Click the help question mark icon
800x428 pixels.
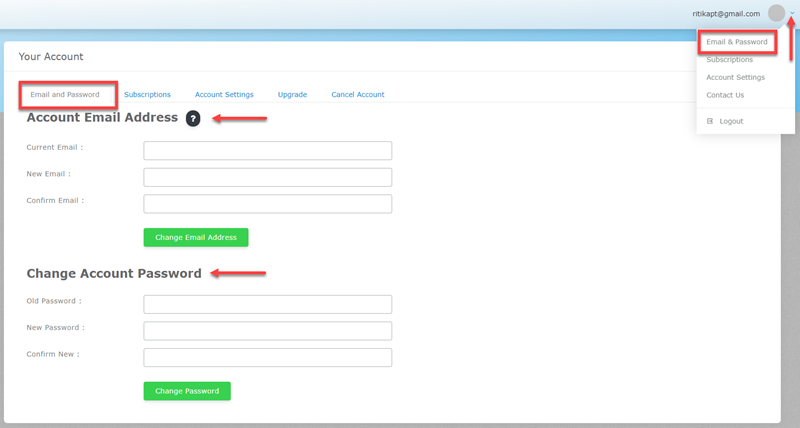coord(193,119)
